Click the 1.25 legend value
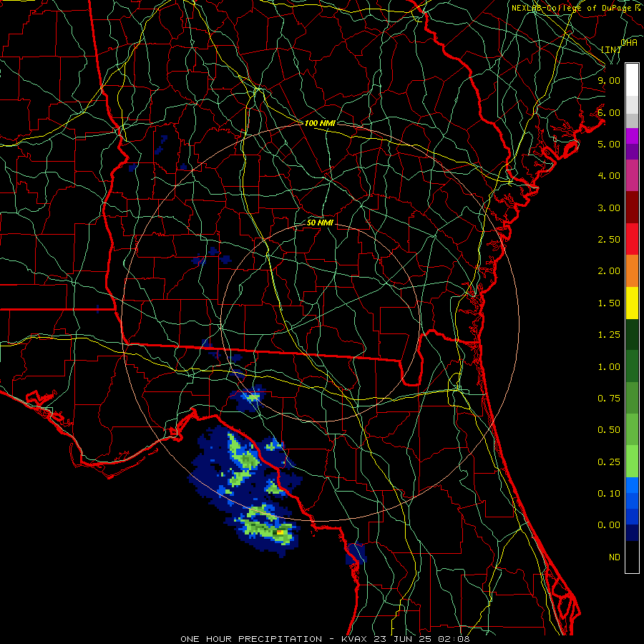Image resolution: width=644 pixels, height=644 pixels. [609, 335]
